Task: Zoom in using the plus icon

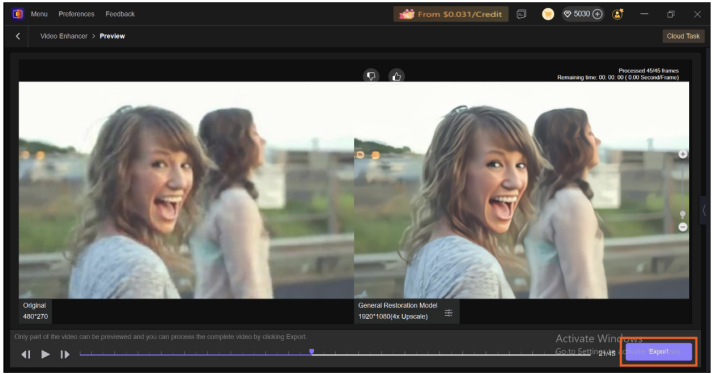Action: click(683, 154)
